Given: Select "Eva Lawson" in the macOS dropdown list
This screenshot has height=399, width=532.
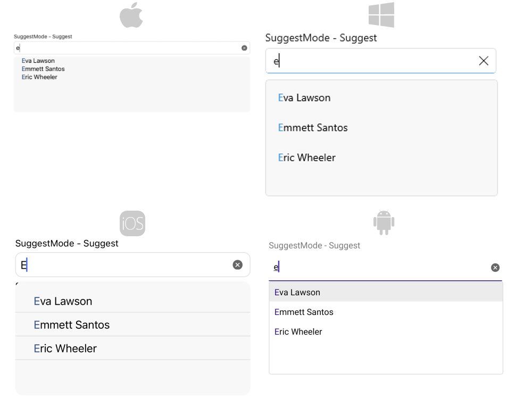Looking at the screenshot, I should click(x=38, y=61).
